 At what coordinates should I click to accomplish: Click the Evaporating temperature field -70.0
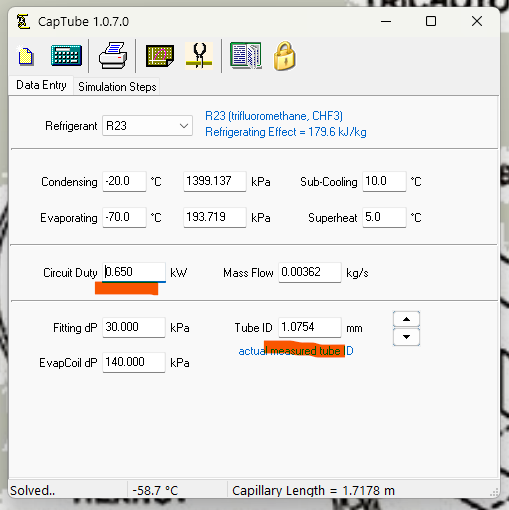click(124, 217)
